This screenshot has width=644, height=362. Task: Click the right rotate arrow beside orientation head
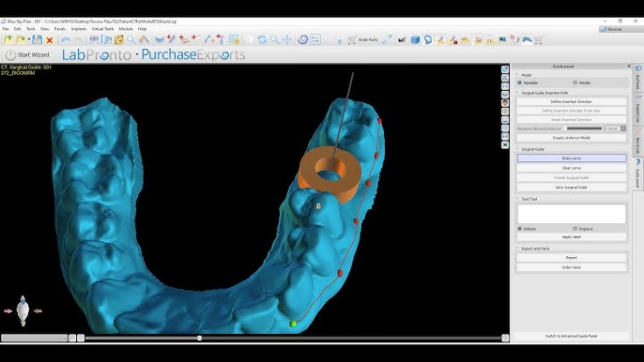(x=38, y=311)
